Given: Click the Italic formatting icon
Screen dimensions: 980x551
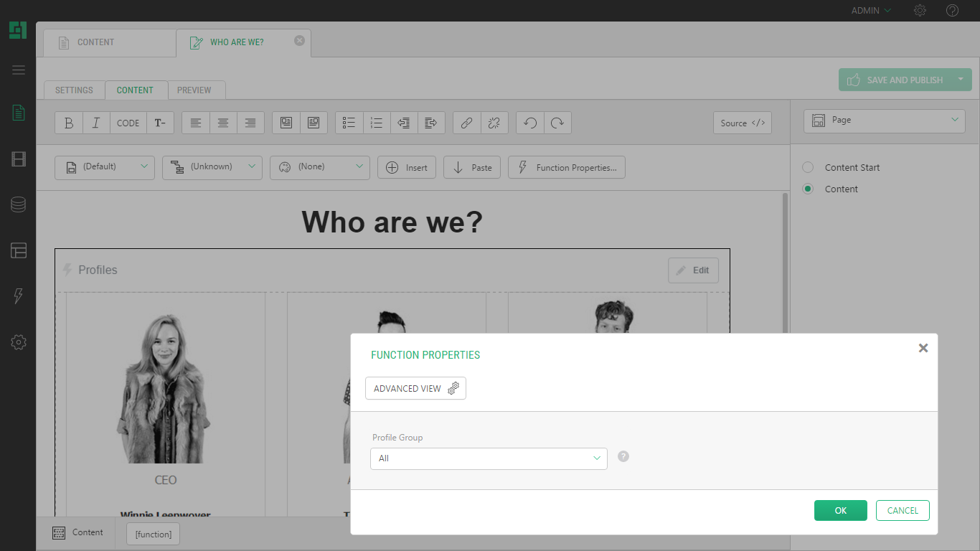Looking at the screenshot, I should tap(96, 123).
